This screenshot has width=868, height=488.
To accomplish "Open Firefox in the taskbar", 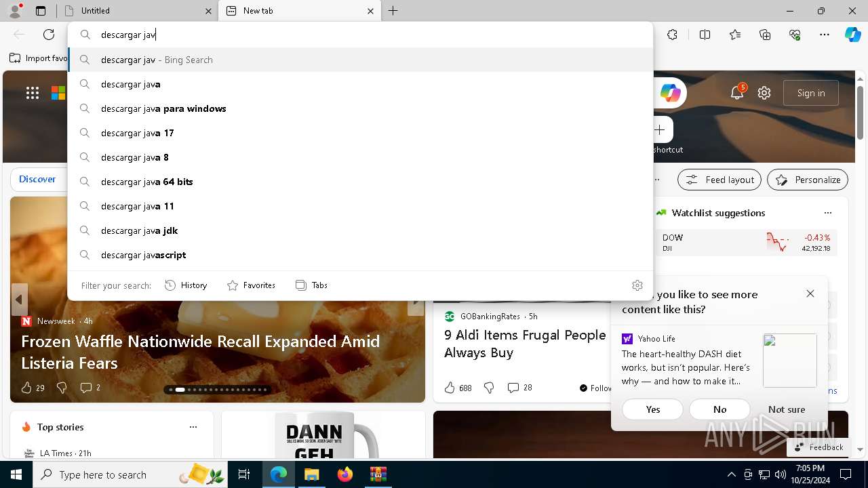I will coord(345,474).
